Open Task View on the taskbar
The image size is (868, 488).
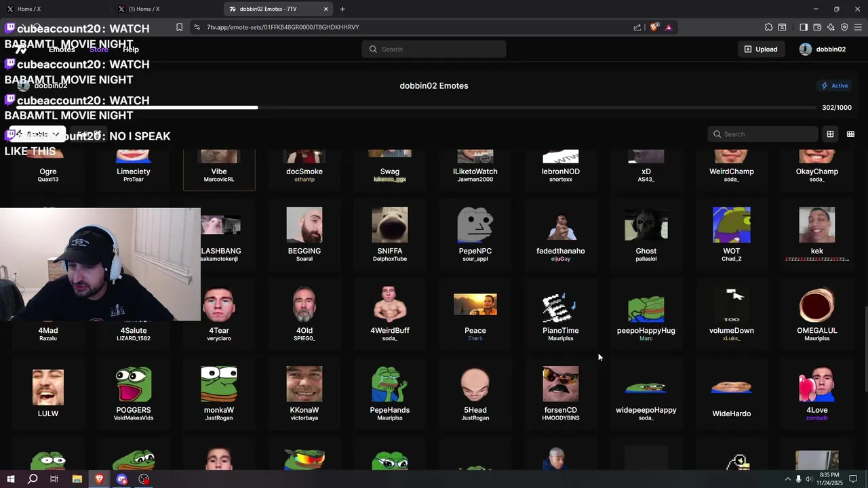click(54, 479)
